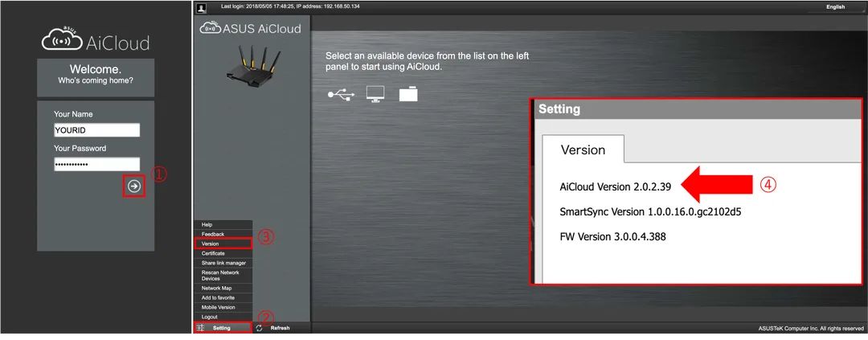Screen dimensions: 868x340
Task: Switch to the Version tab in Setting
Action: coord(583,149)
